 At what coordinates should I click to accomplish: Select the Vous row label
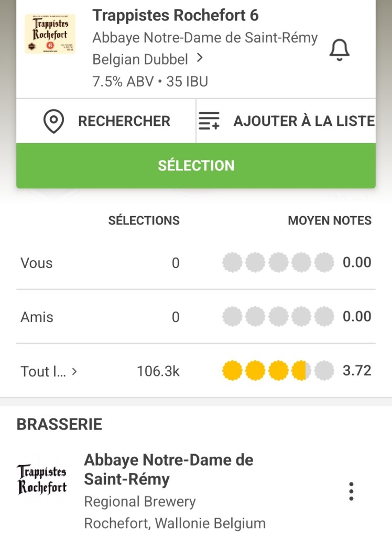click(x=37, y=263)
